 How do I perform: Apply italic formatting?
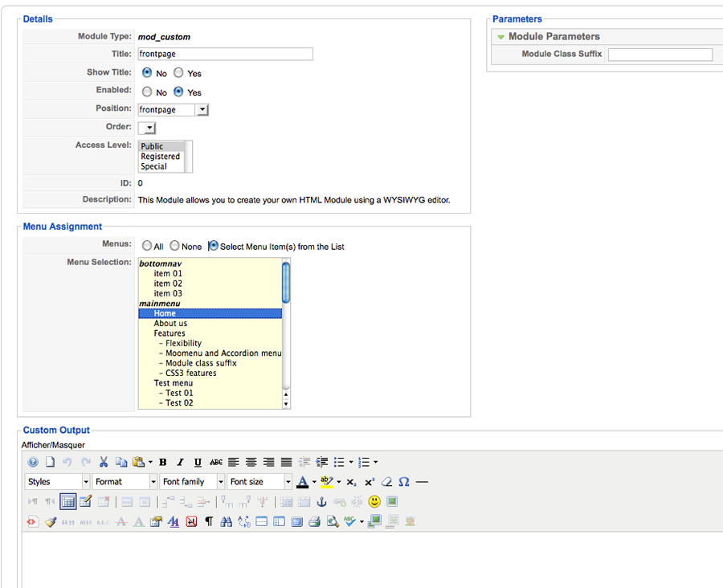coord(180,462)
